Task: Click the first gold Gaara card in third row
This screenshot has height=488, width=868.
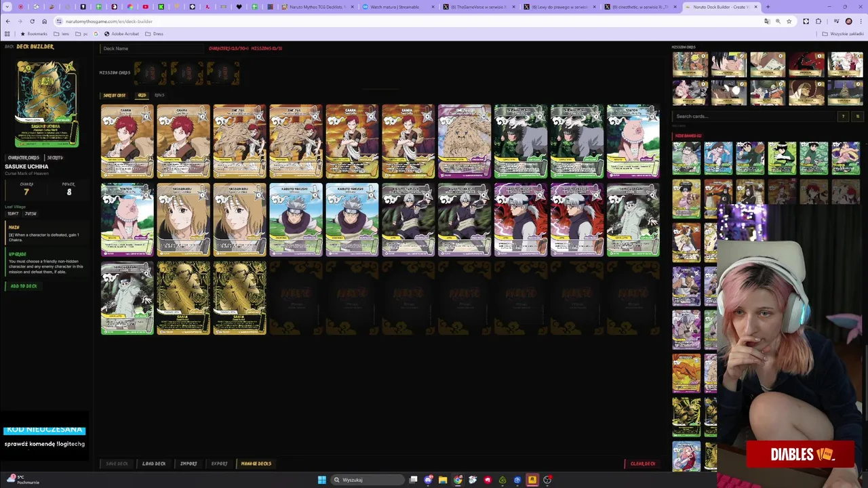Action: coord(184,298)
